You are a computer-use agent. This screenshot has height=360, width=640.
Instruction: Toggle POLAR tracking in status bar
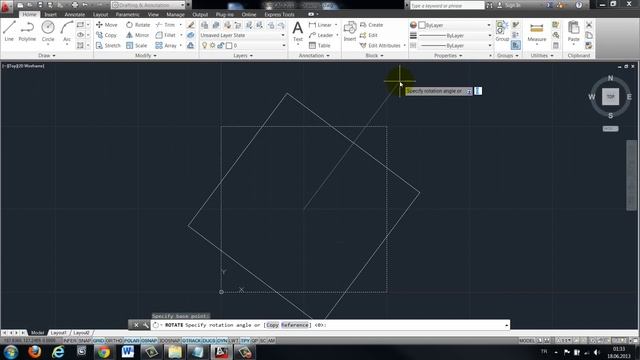click(131, 341)
